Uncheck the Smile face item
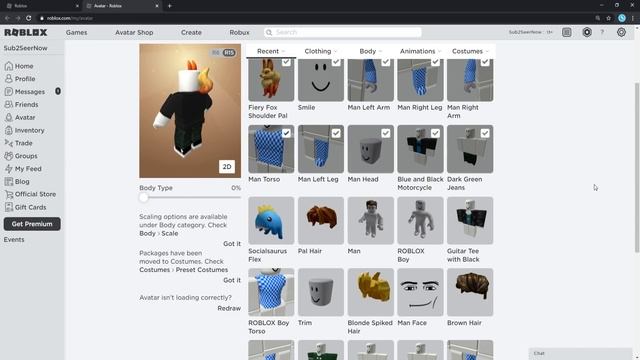Screen dimensions: 640x360 336,62
